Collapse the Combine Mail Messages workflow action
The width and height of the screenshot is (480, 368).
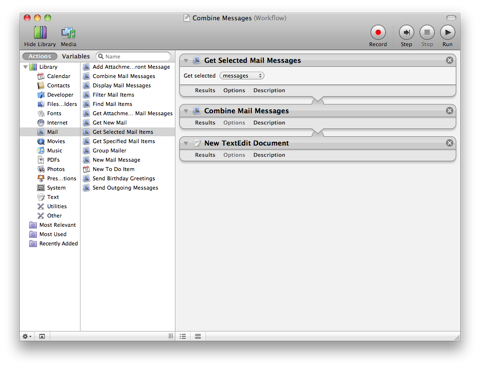(x=186, y=111)
